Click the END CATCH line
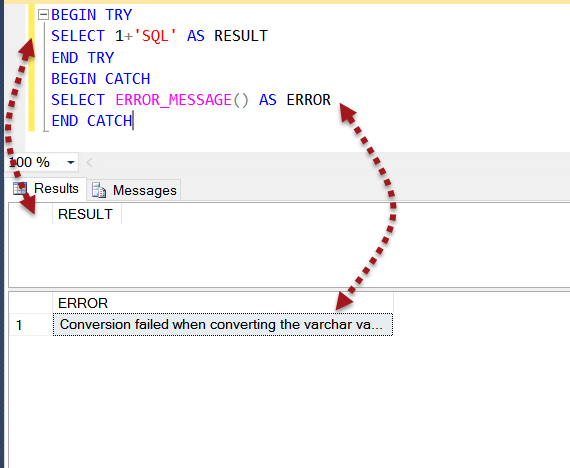Screen dimensions: 570x468 [92, 121]
